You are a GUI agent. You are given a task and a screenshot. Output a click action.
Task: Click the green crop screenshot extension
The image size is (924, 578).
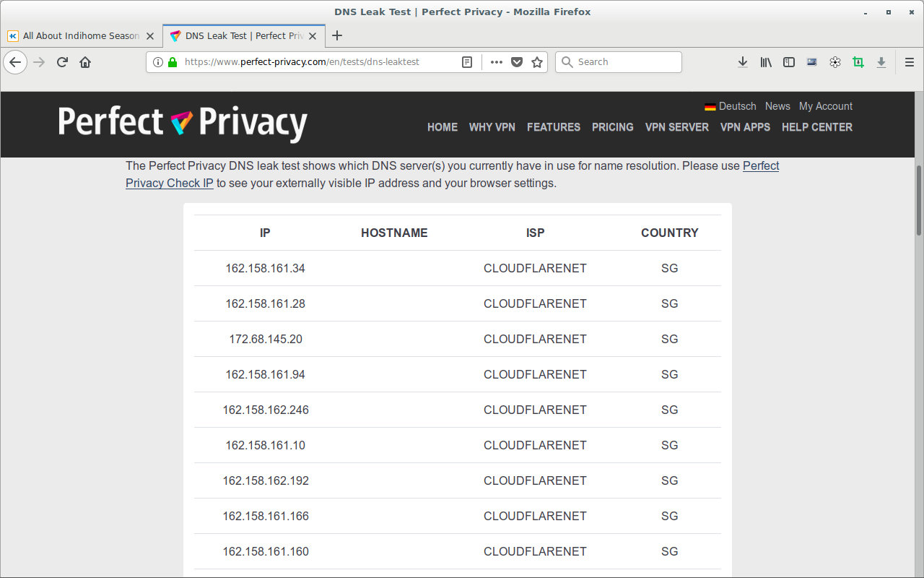click(858, 62)
